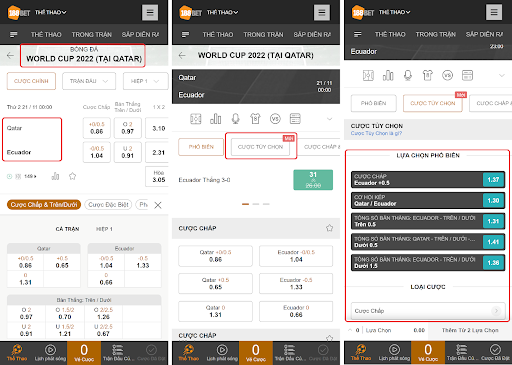The image size is (512, 365).
Task: Open Lịch phát sóng in middle screen bottom bar
Action: [222, 353]
